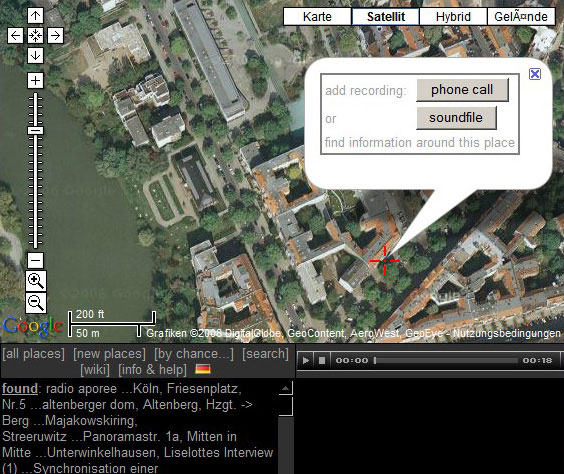Image resolution: width=564 pixels, height=474 pixels.
Task: Click find information around this place
Action: [419, 142]
